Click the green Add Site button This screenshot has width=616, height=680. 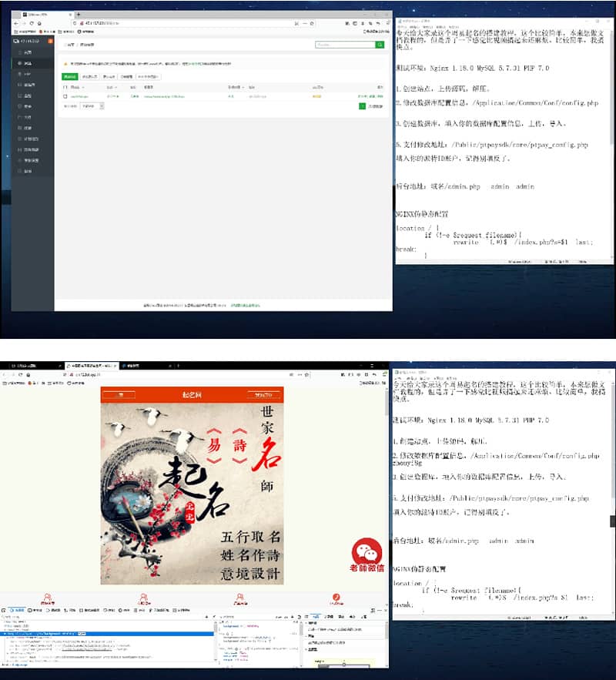70,77
